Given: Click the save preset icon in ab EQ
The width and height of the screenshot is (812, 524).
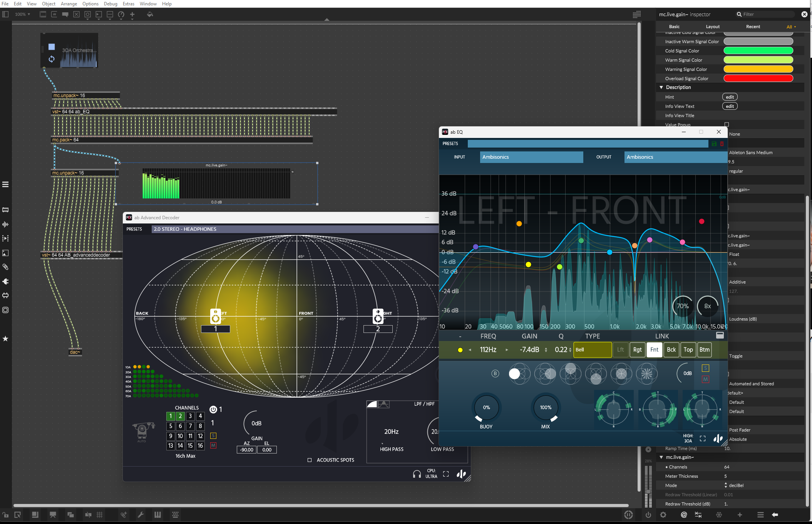Looking at the screenshot, I should (714, 144).
